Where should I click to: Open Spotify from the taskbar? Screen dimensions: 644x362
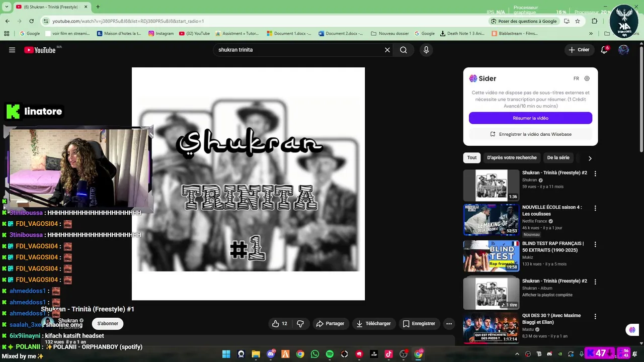330,354
